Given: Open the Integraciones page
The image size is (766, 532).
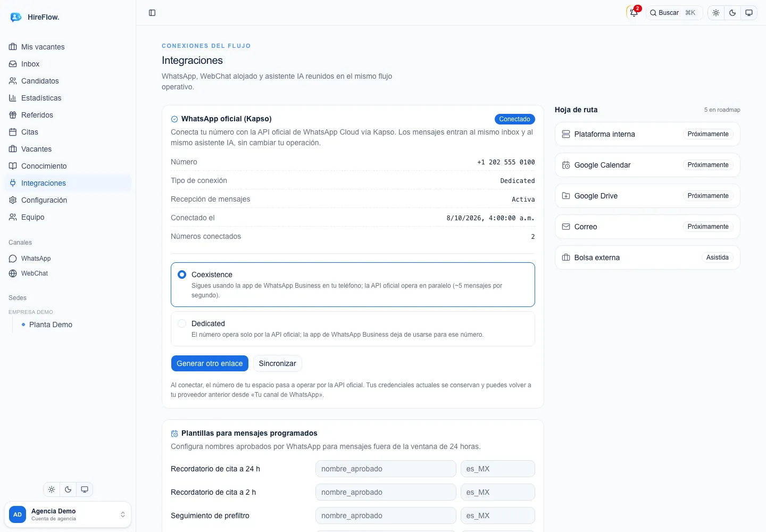Looking at the screenshot, I should click(x=68, y=183).
